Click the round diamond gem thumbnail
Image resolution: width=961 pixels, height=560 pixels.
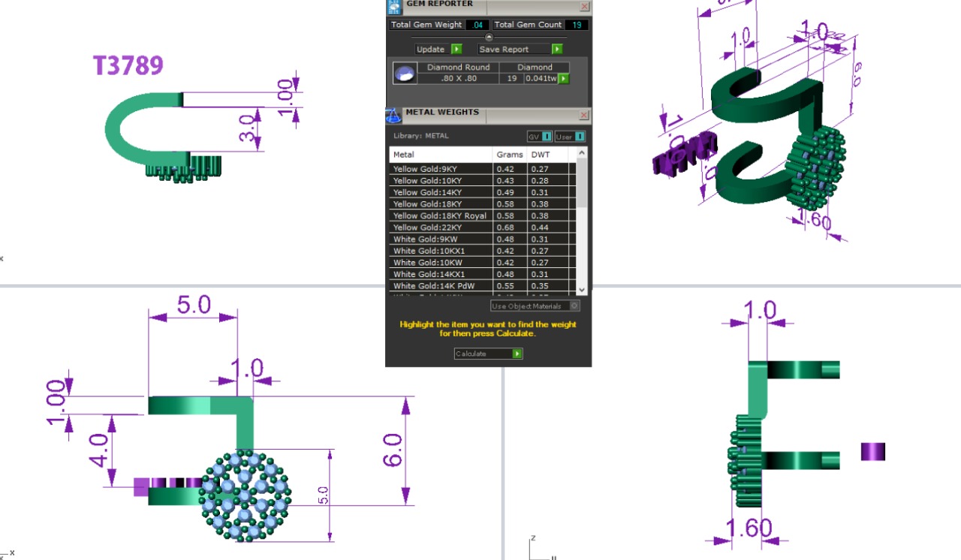pos(404,73)
